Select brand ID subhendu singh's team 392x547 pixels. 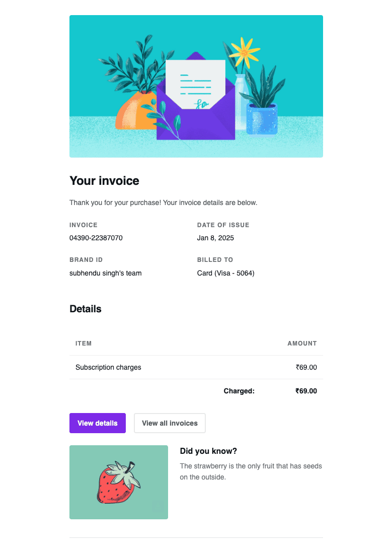tap(106, 273)
